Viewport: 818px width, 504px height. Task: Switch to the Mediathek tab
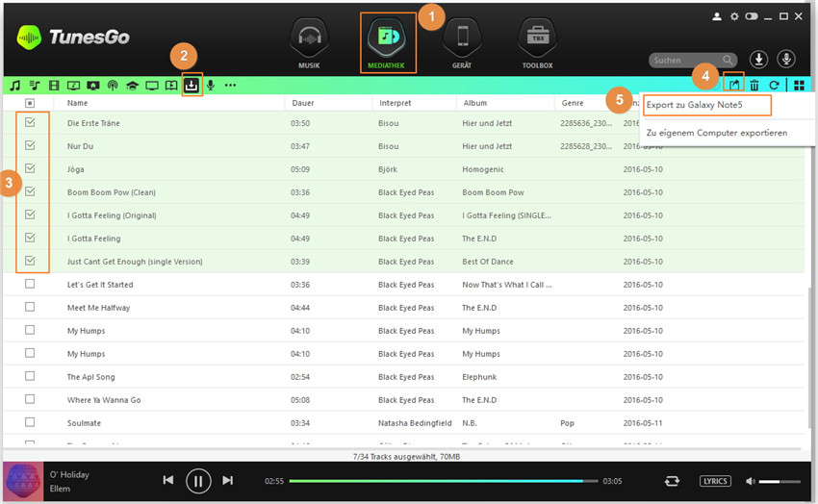point(387,43)
